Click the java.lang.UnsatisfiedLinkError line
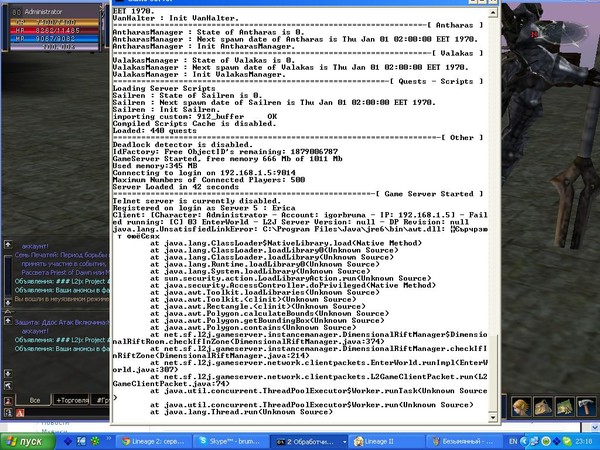600x450 pixels. (x=300, y=229)
